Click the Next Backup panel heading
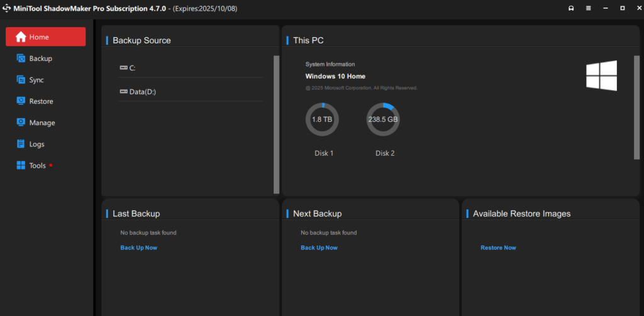 tap(318, 214)
